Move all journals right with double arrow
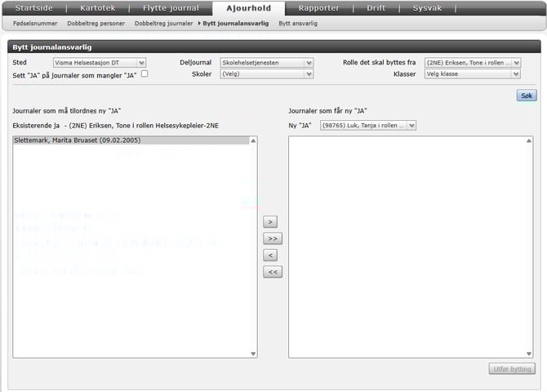The height and width of the screenshot is (392, 547). coord(272,238)
